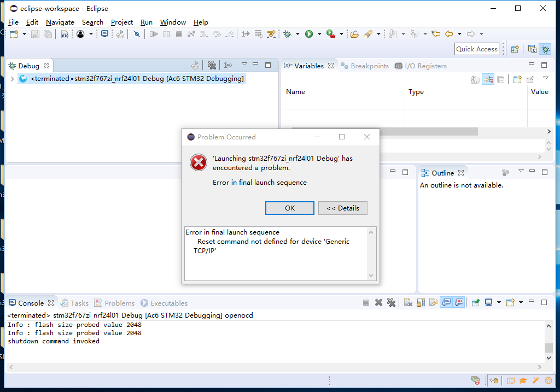Click the Skip All Breakpoints toolbar icon
The width and height of the screenshot is (560, 392).
[137, 34]
